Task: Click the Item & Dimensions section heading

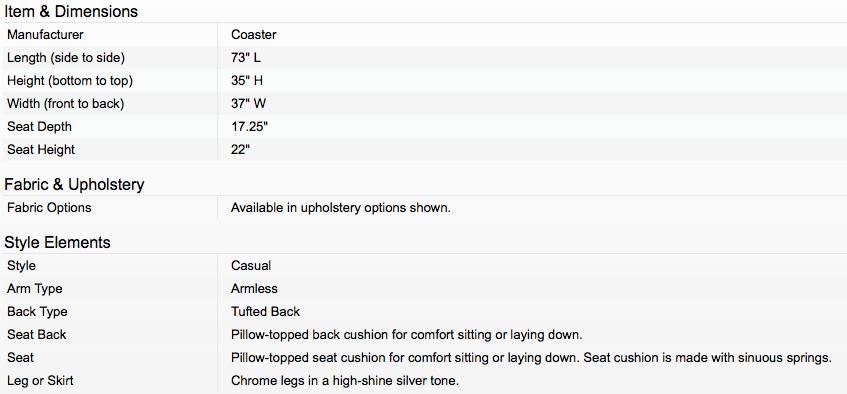Action: click(71, 11)
